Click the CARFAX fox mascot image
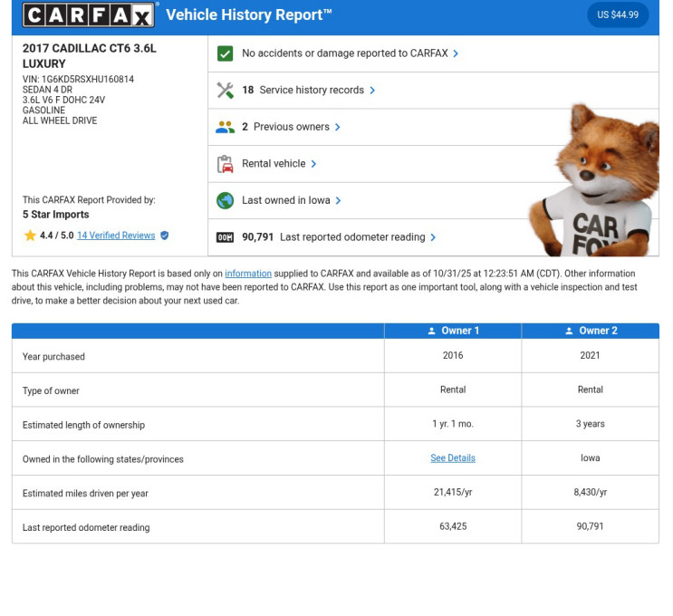This screenshot has height=616, width=673. coord(595,181)
